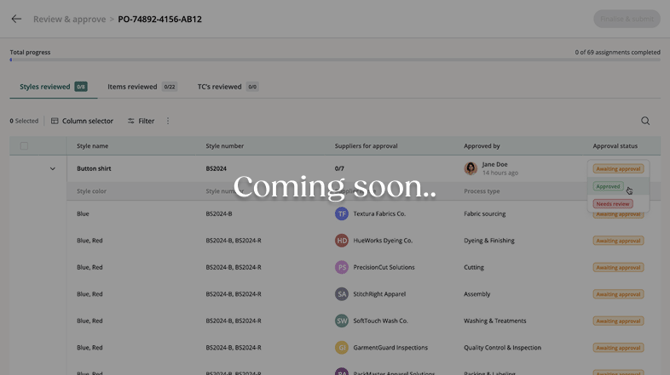Image resolution: width=670 pixels, height=375 pixels.
Task: Click the BS2024-B style number cell
Action: (219, 214)
